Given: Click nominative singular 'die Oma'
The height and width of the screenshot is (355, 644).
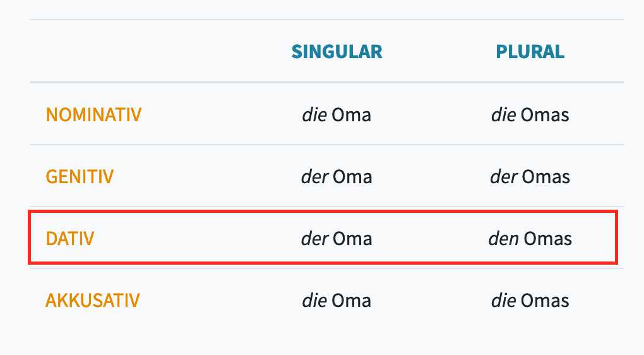Looking at the screenshot, I should point(337,114).
